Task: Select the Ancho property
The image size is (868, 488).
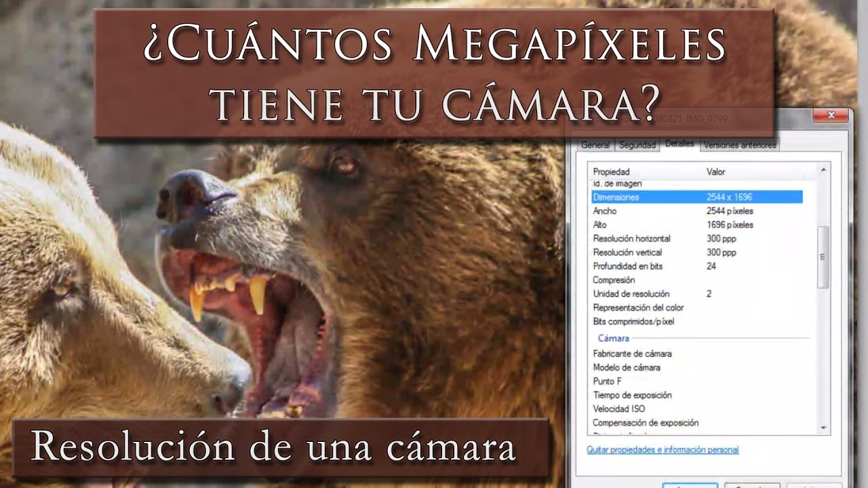Action: tap(605, 211)
